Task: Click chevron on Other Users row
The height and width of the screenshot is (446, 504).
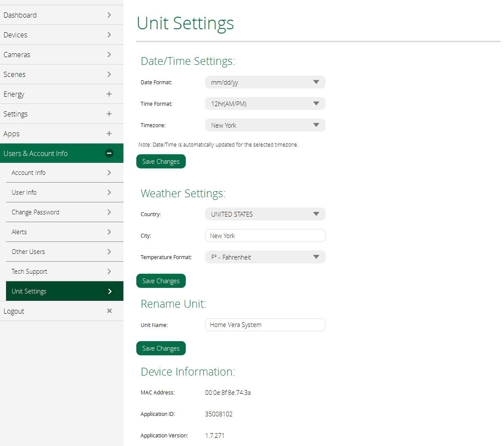Action: coord(109,252)
